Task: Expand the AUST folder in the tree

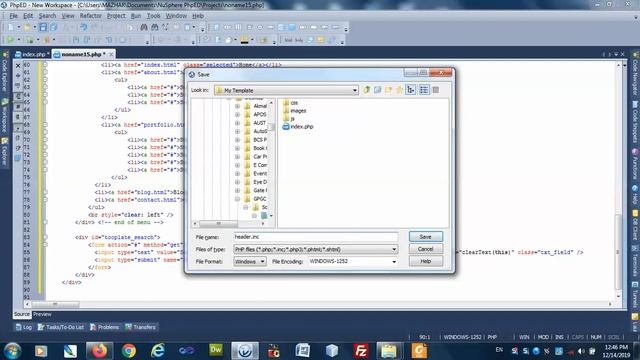Action: tap(237, 123)
